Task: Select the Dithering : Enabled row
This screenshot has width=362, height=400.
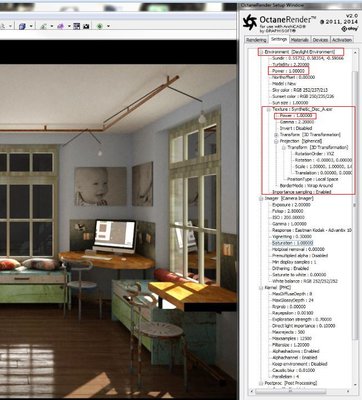Action: click(x=290, y=268)
